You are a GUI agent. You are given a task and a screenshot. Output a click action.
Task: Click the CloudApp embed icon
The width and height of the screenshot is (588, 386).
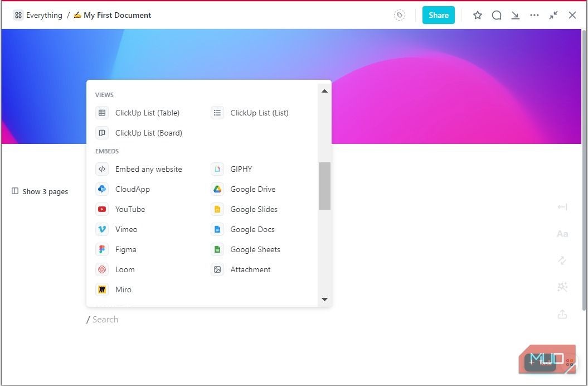point(102,189)
